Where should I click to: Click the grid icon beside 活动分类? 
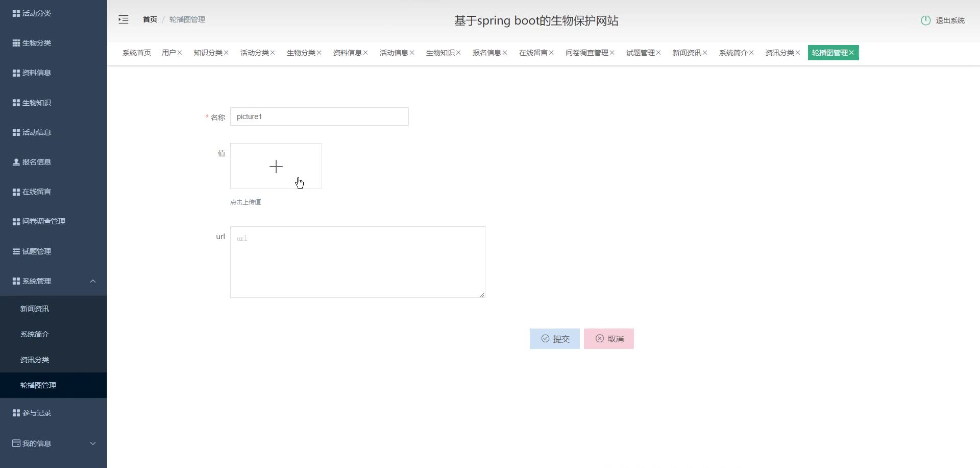[x=16, y=13]
